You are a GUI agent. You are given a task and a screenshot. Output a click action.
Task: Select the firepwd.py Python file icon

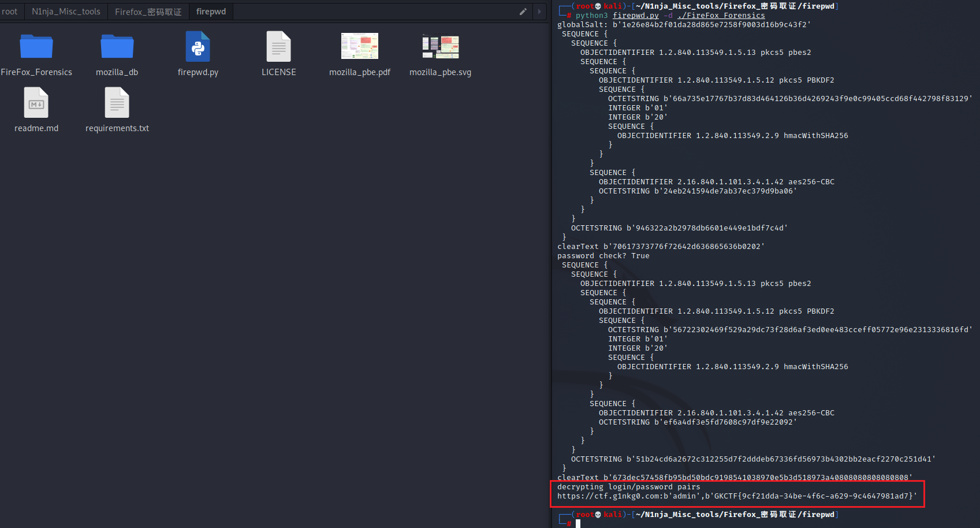198,46
